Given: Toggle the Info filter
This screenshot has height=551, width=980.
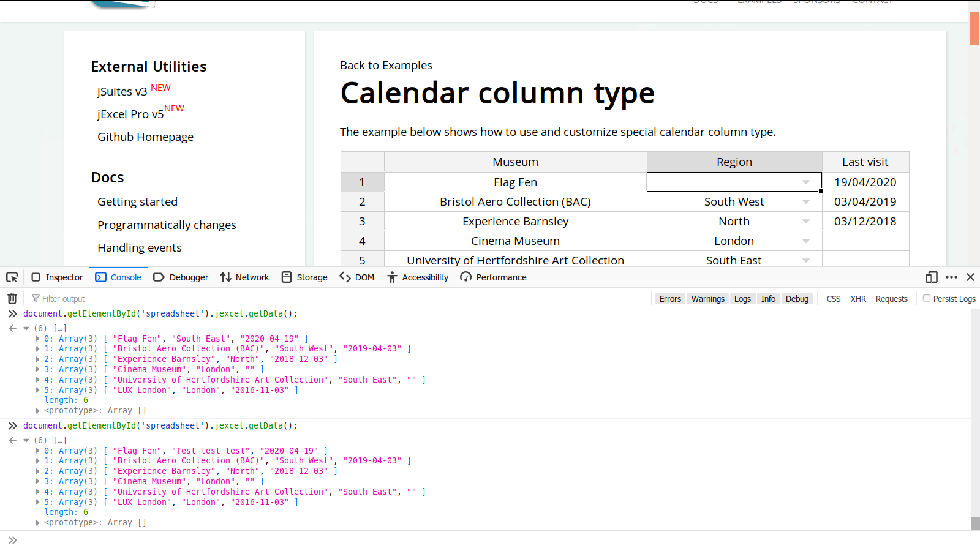Looking at the screenshot, I should (x=768, y=299).
